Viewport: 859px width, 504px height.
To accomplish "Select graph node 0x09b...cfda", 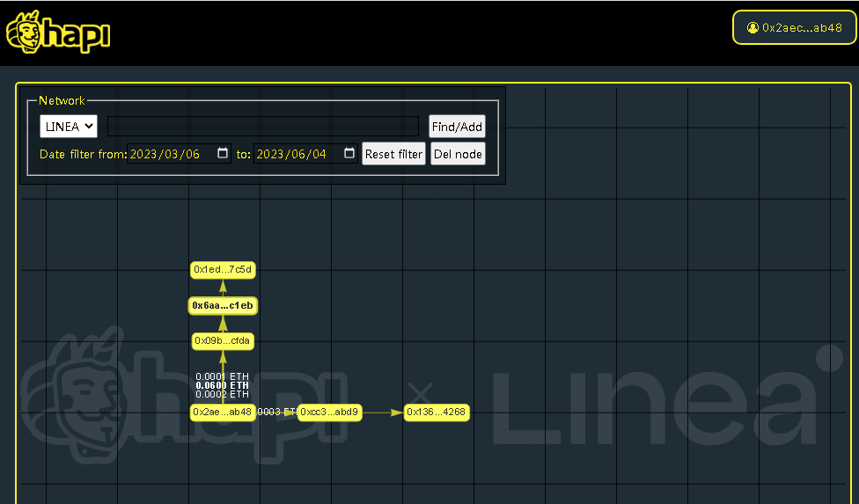I will pyautogui.click(x=223, y=341).
